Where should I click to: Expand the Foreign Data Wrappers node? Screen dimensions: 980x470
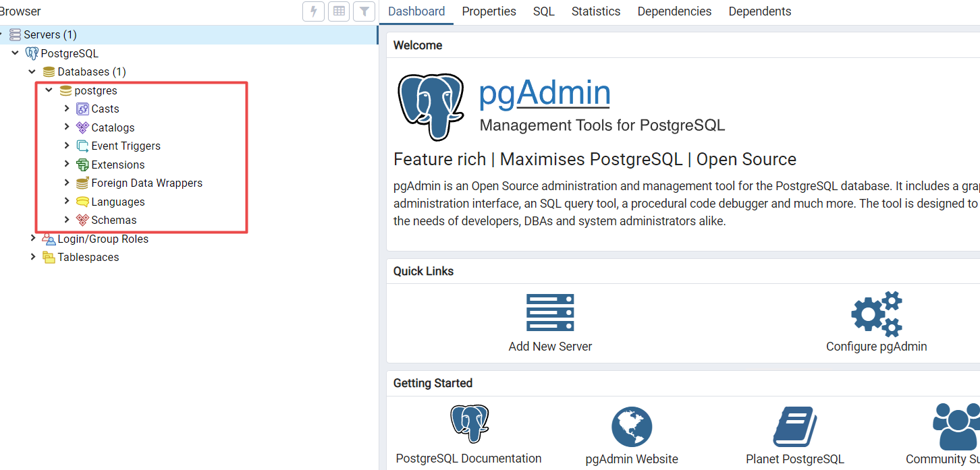coord(66,183)
